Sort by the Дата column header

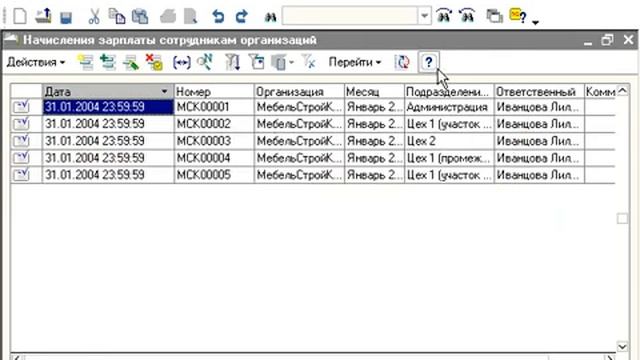pyautogui.click(x=108, y=91)
